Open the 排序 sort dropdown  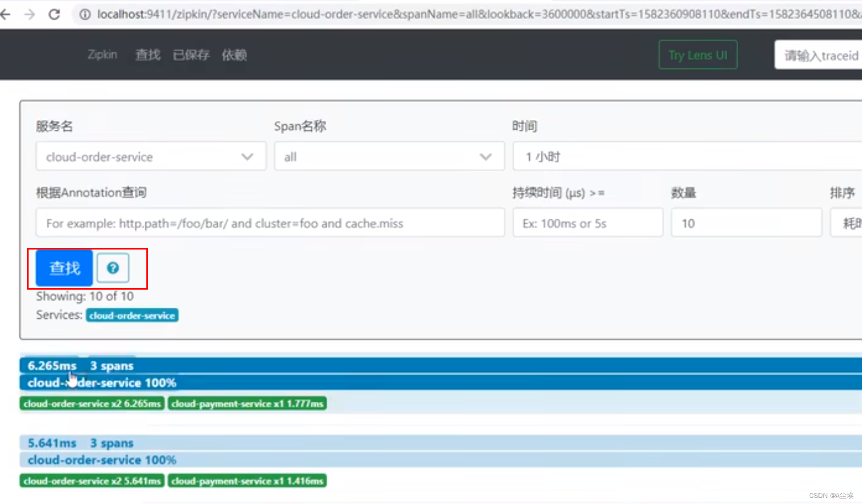tap(846, 223)
